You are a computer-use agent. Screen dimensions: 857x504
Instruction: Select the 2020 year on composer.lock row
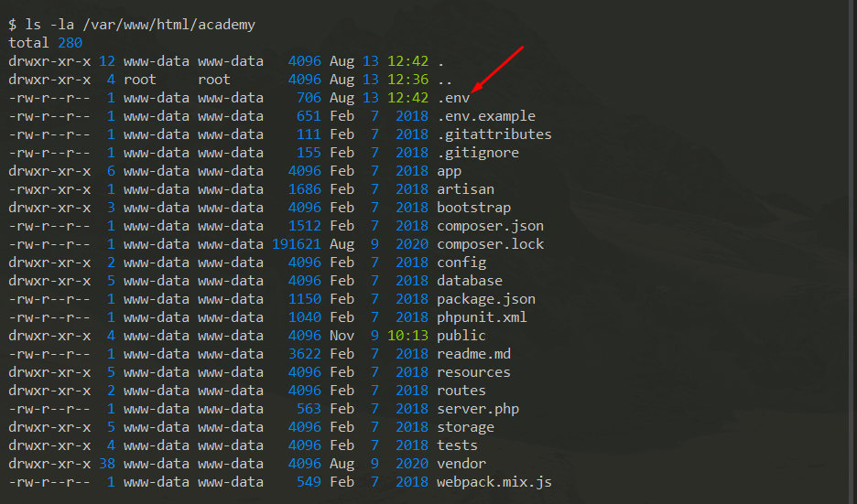coord(412,244)
